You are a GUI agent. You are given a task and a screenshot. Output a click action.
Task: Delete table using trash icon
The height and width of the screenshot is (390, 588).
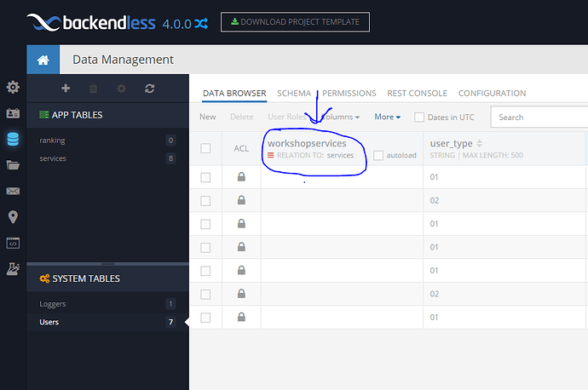click(x=94, y=89)
